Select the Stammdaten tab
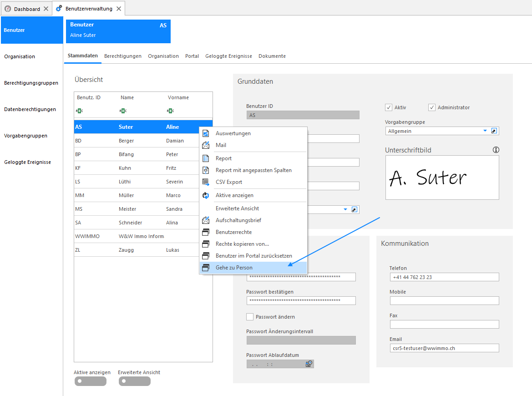The image size is (532, 396). point(83,56)
